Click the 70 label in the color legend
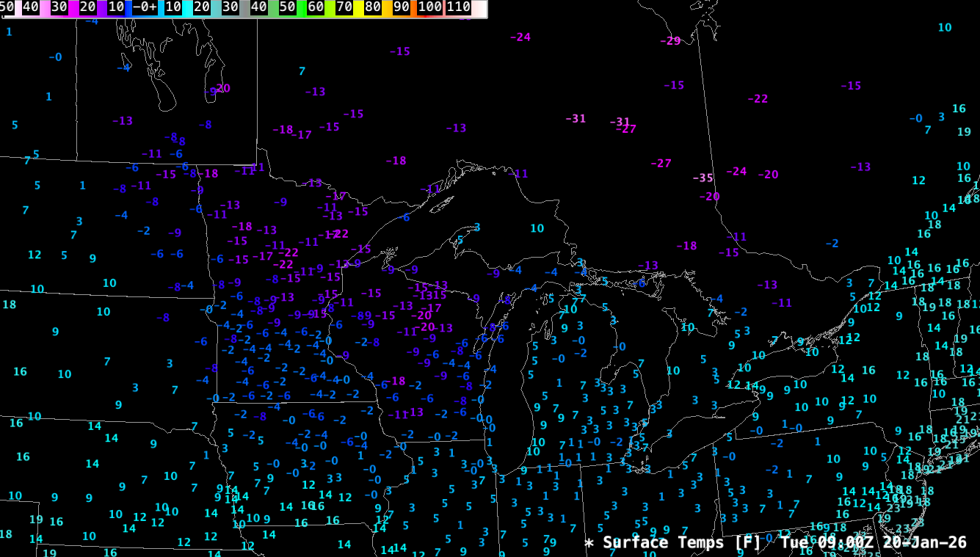 point(344,7)
